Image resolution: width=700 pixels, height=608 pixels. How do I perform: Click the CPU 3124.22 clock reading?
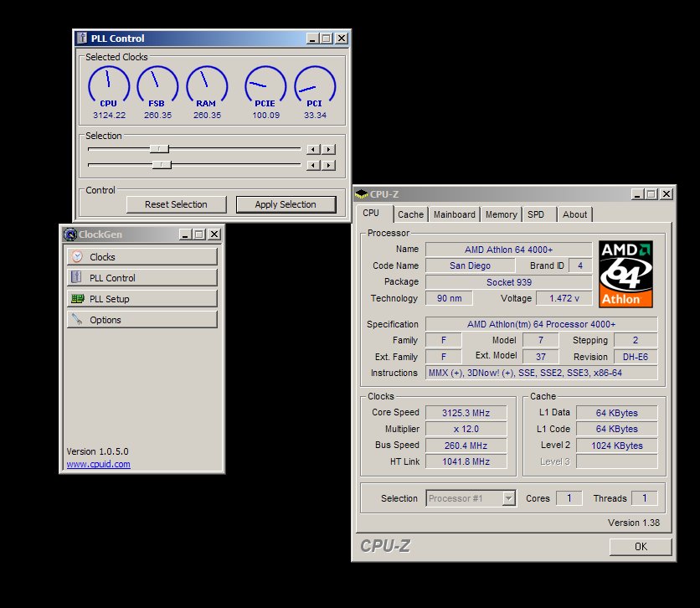point(109,116)
